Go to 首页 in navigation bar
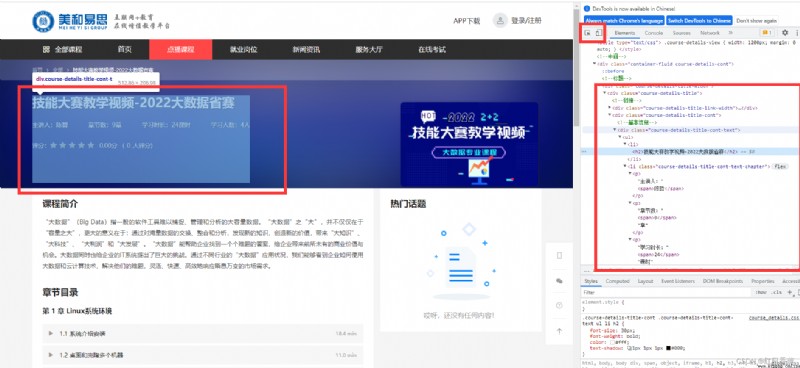The image size is (800, 368). coord(124,50)
